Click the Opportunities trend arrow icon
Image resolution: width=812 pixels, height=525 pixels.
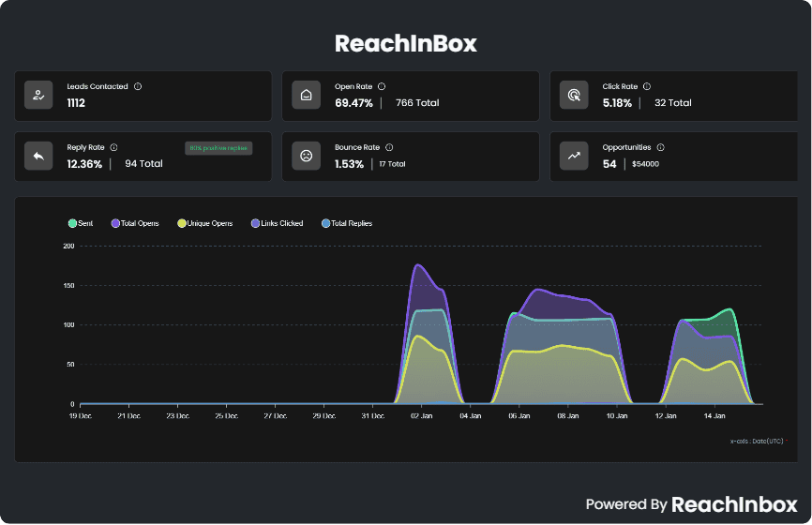(574, 156)
